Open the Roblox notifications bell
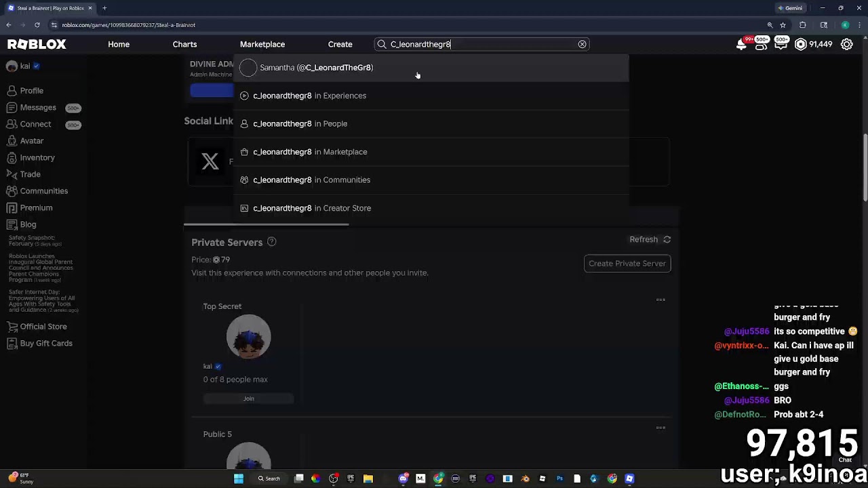The width and height of the screenshot is (868, 488). pos(741,45)
